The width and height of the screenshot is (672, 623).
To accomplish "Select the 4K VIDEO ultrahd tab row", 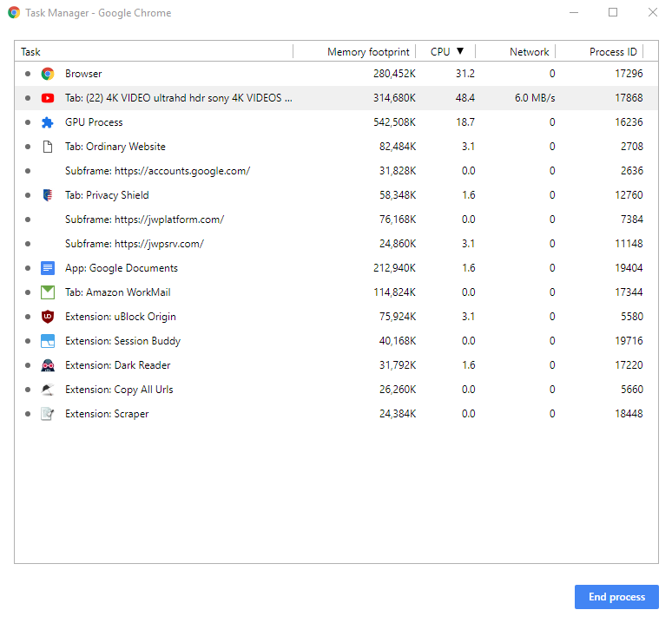I will 336,98.
